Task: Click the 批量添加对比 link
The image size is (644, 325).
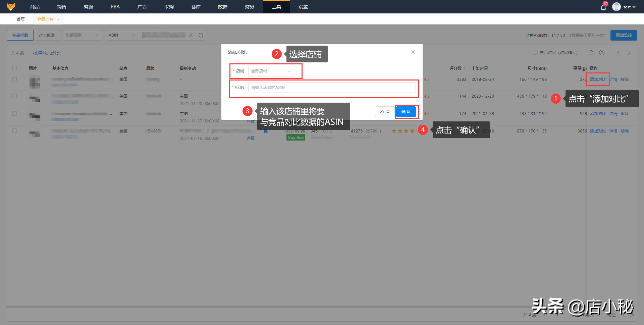Action: tap(47, 53)
